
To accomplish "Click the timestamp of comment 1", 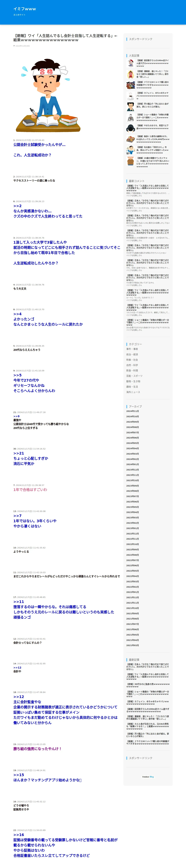I will [30, 140].
